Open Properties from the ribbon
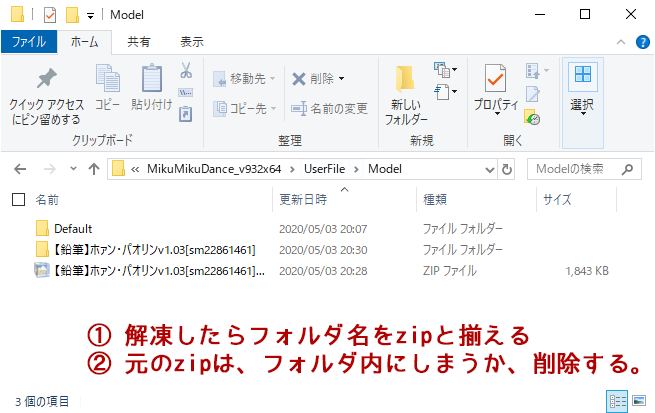Screen dimensions: 655x413 495,92
